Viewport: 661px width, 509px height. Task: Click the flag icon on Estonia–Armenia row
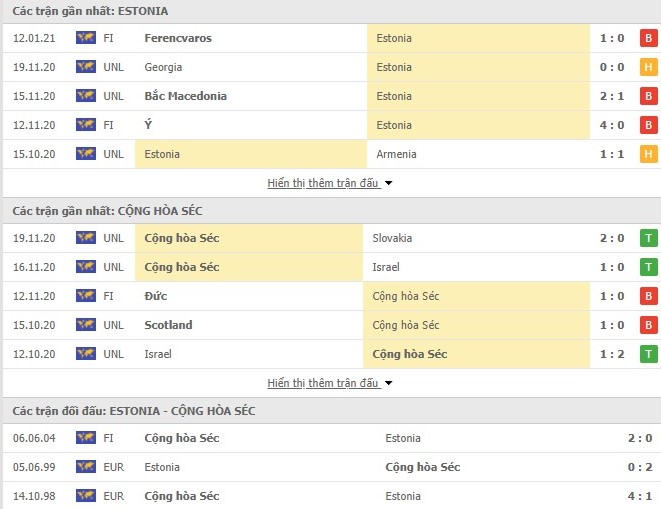(x=85, y=154)
